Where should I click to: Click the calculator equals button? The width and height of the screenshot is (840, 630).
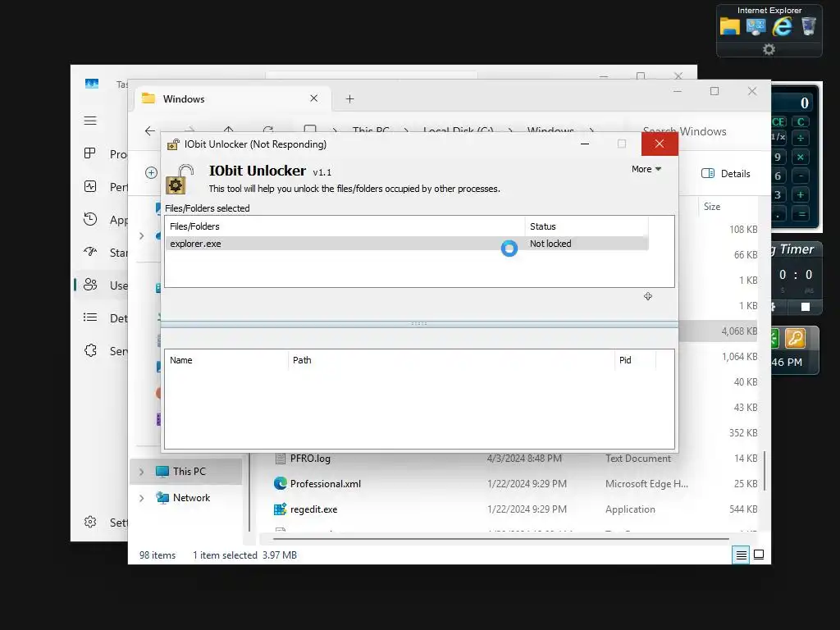pos(801,214)
